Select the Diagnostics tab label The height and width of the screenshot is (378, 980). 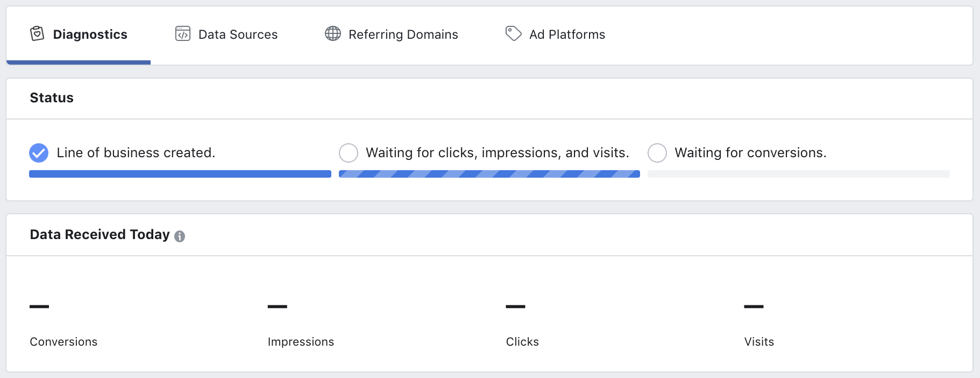(90, 34)
